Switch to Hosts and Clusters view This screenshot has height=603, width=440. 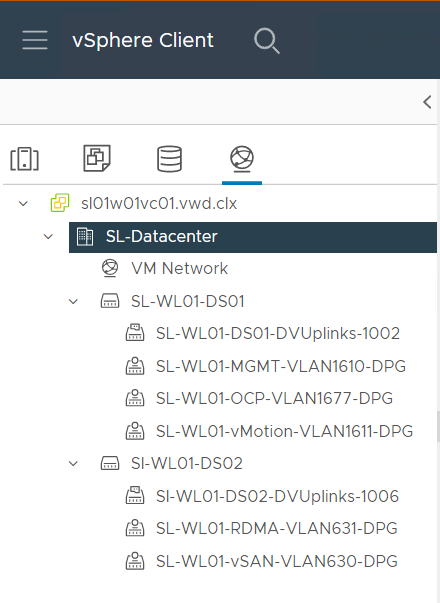click(24, 158)
